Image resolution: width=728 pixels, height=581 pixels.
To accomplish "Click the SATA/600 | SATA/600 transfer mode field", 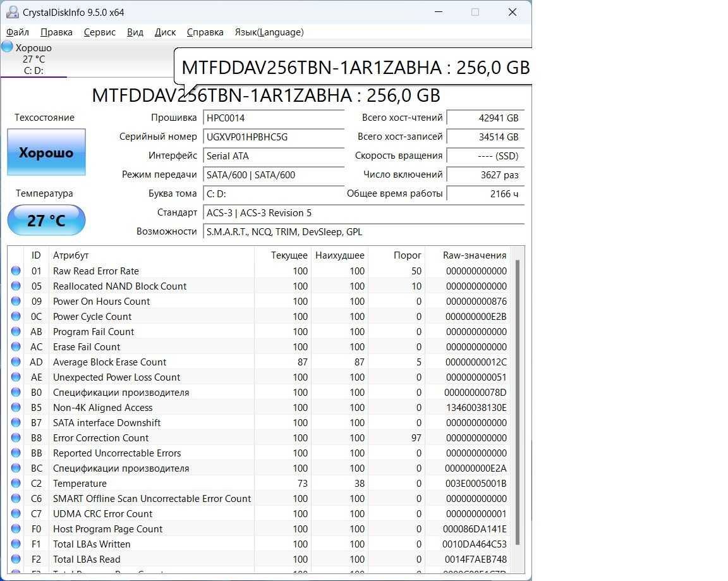I will click(x=274, y=175).
